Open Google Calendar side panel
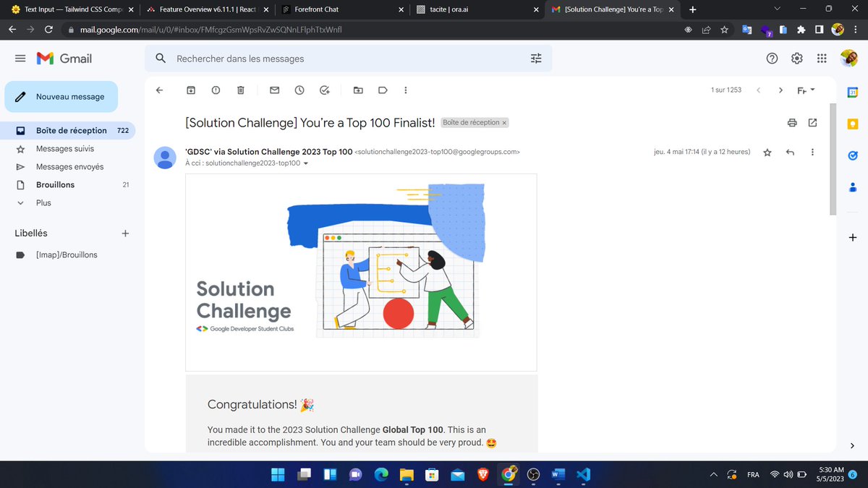The height and width of the screenshot is (488, 868). click(x=853, y=92)
